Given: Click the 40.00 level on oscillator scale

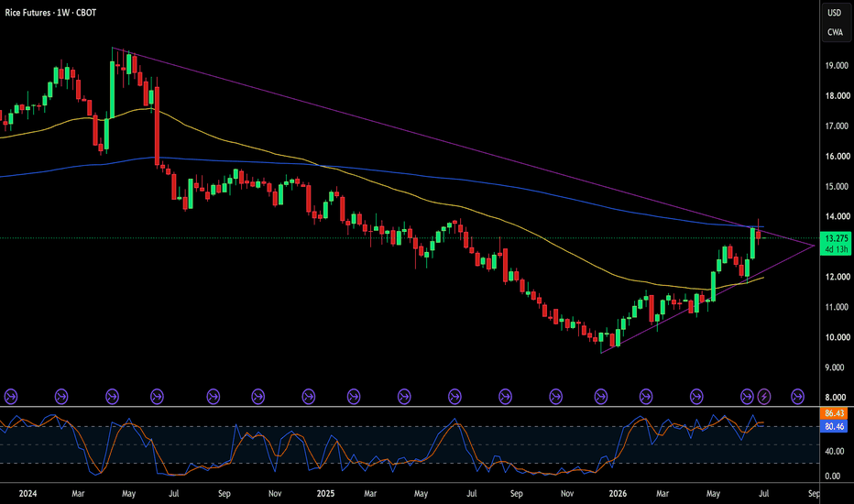Looking at the screenshot, I should [835, 451].
